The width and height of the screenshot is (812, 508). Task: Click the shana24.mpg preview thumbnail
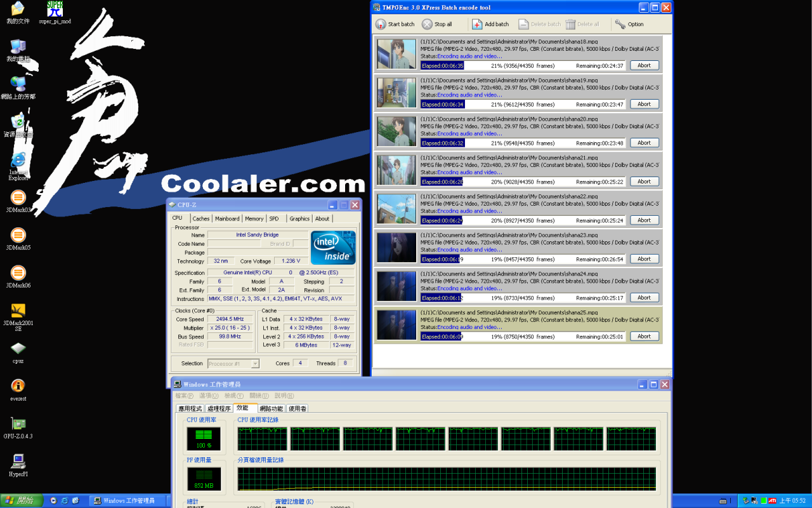tap(396, 286)
